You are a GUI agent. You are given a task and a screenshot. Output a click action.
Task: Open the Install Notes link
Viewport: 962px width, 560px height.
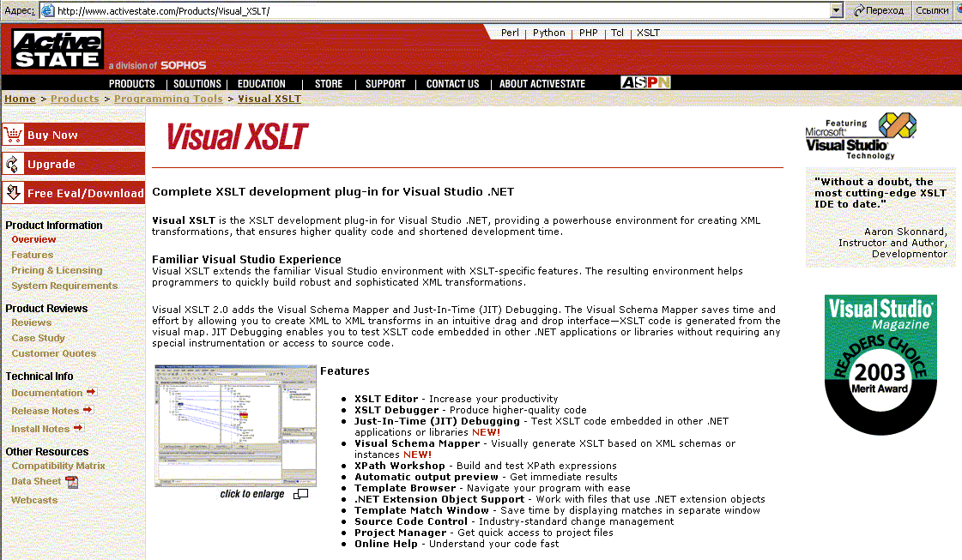coord(40,429)
